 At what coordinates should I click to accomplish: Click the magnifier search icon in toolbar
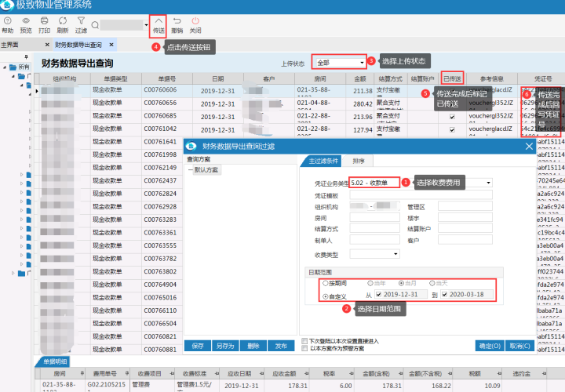tap(95, 25)
